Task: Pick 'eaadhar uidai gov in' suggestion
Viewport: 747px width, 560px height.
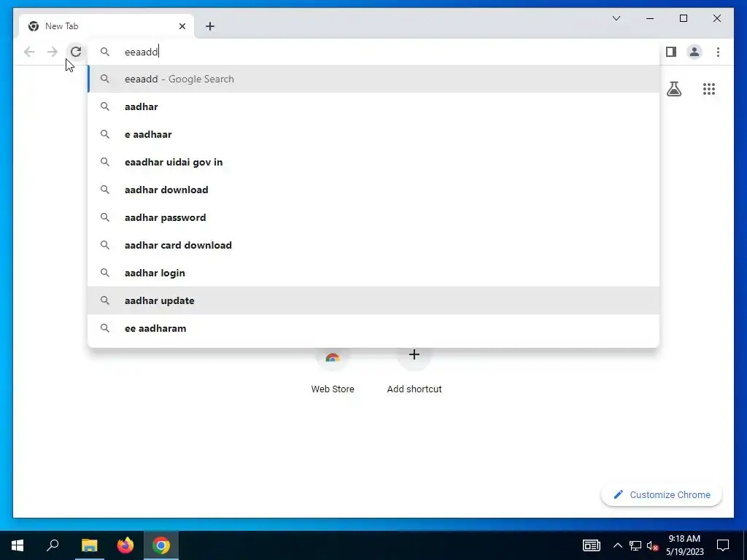Action: (x=373, y=162)
